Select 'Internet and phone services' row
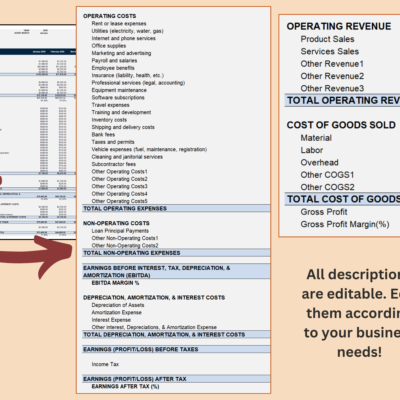The image size is (400, 400). 124,38
